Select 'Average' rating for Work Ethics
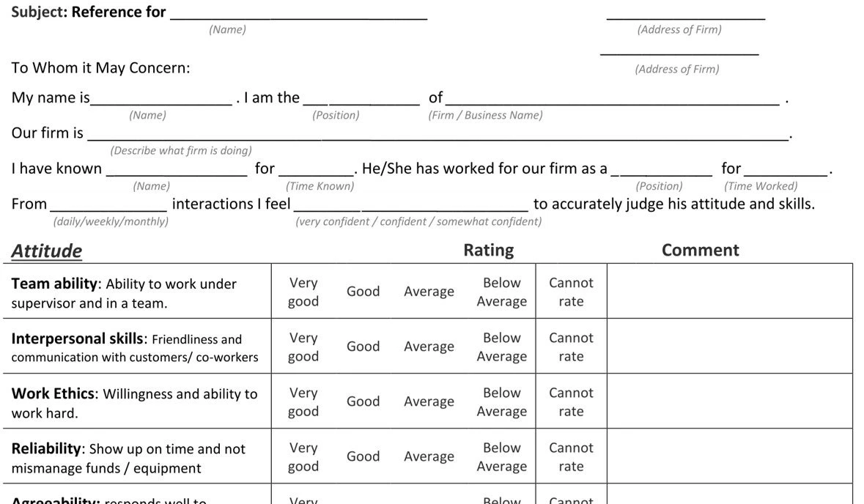The image size is (864, 504). pyautogui.click(x=429, y=401)
